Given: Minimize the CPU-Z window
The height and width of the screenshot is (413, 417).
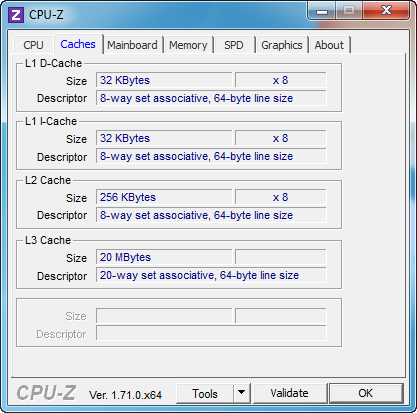Looking at the screenshot, I should point(321,11).
